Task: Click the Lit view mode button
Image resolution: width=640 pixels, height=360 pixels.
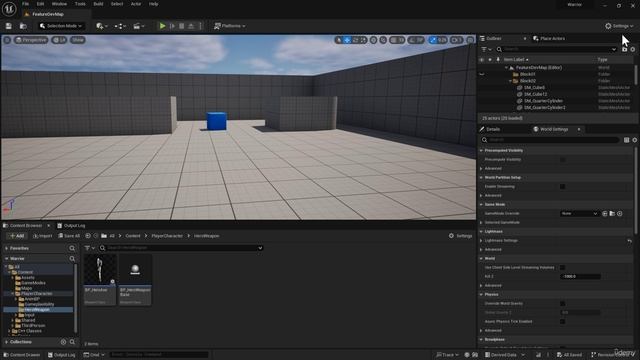Action: point(60,40)
